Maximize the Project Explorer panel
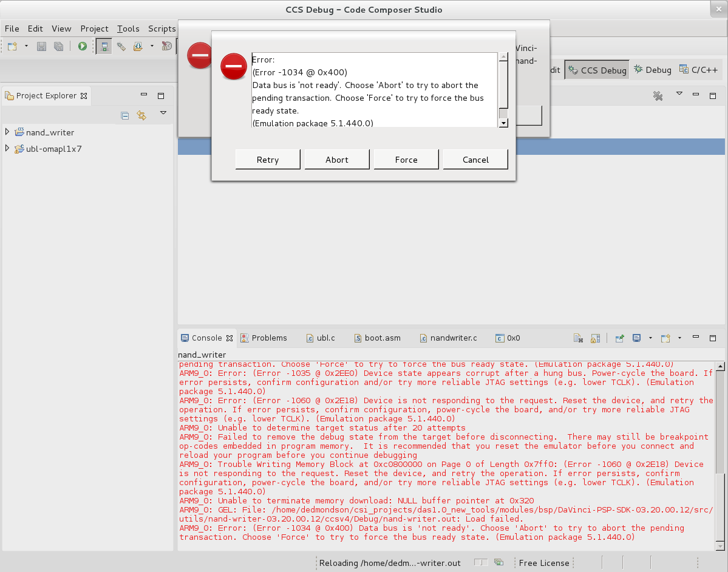The height and width of the screenshot is (572, 728). 161,96
